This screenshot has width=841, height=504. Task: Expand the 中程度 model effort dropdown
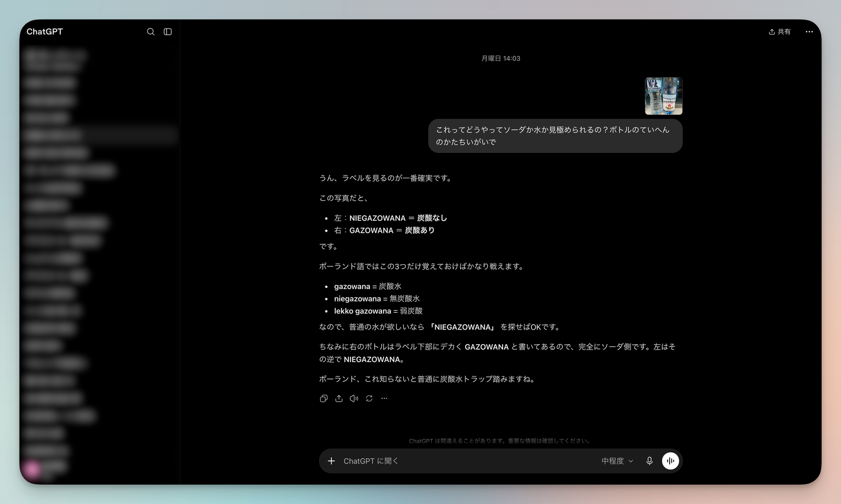[617, 461]
